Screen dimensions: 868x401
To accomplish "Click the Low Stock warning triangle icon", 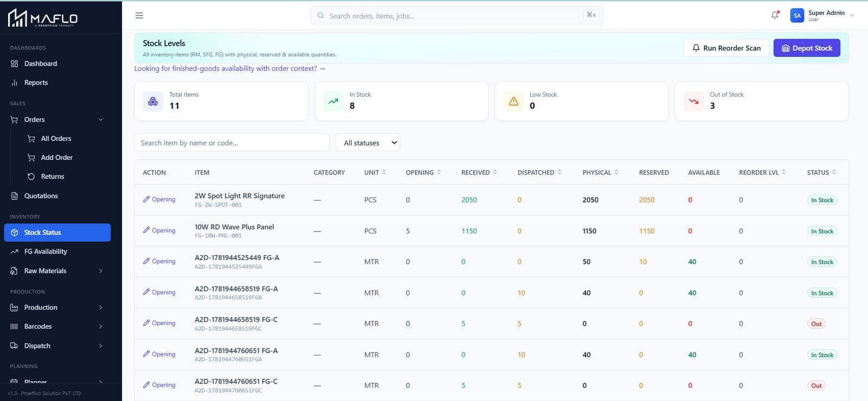I will pyautogui.click(x=513, y=101).
